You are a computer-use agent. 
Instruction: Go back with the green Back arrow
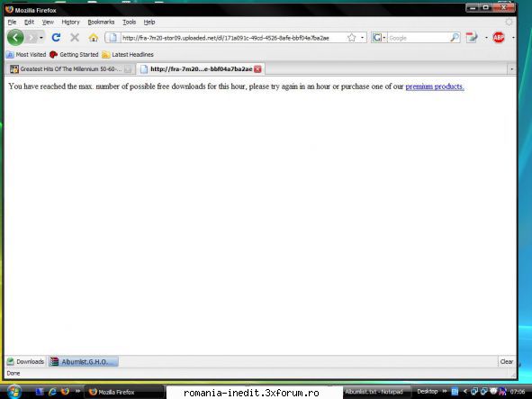point(15,37)
